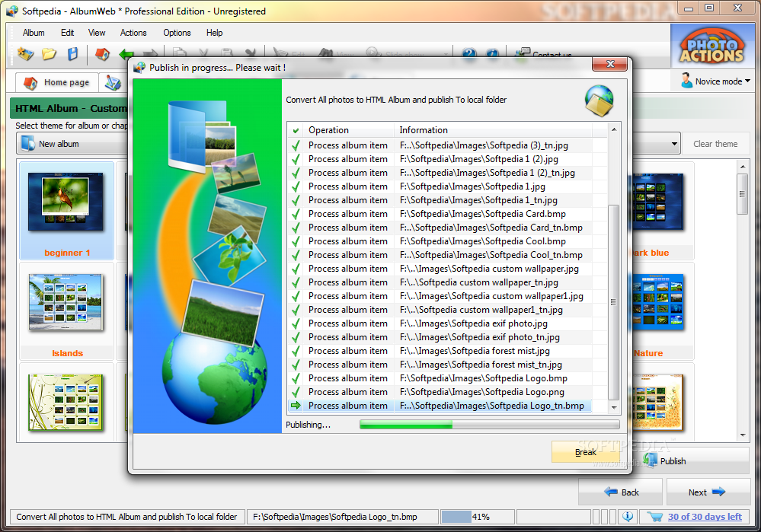Image resolution: width=761 pixels, height=532 pixels.
Task: Open the Options menu
Action: (177, 33)
